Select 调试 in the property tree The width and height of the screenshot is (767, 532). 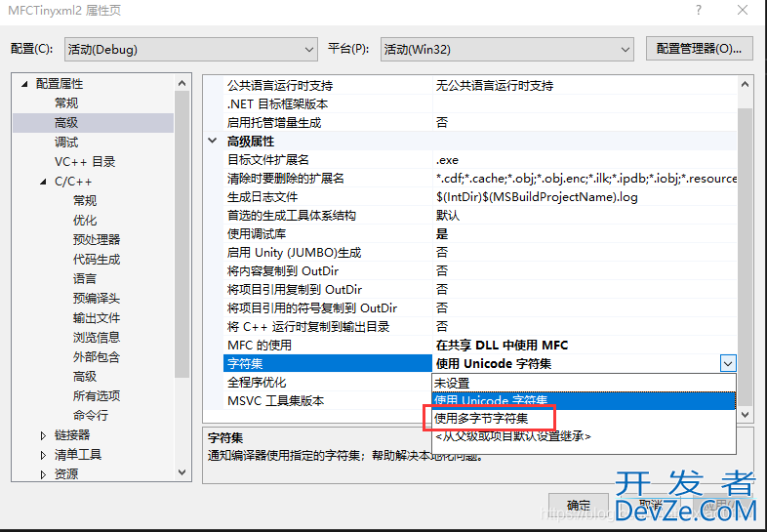click(x=66, y=143)
